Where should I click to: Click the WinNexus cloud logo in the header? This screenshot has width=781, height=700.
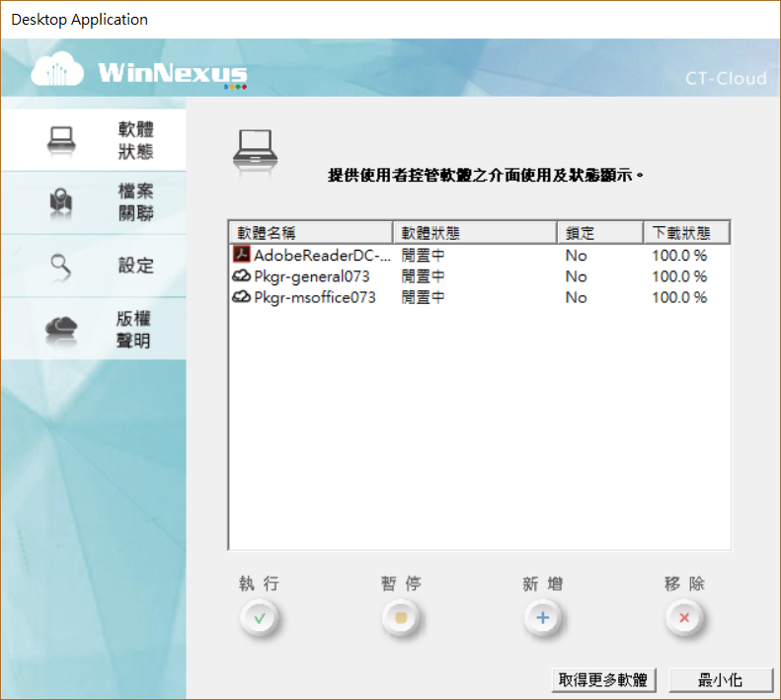point(57,70)
